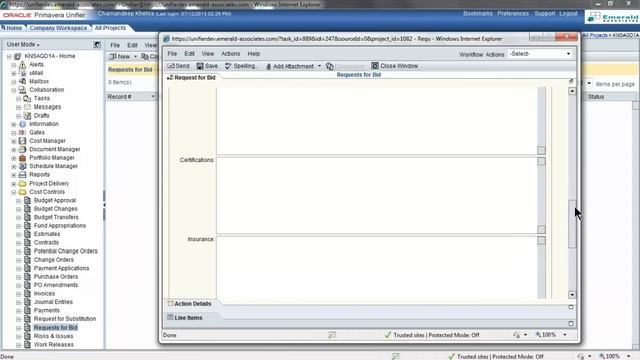Collapse the Cost Controls tree node
The image size is (640, 360).
(14, 192)
